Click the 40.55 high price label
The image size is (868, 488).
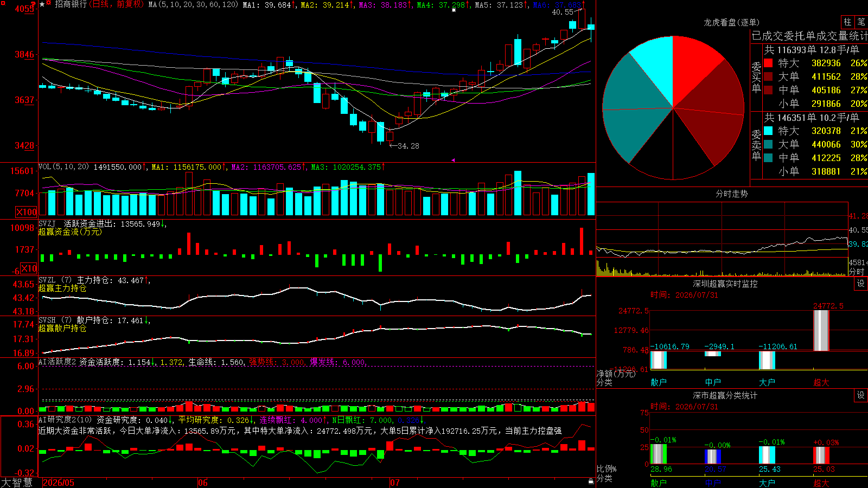563,12
